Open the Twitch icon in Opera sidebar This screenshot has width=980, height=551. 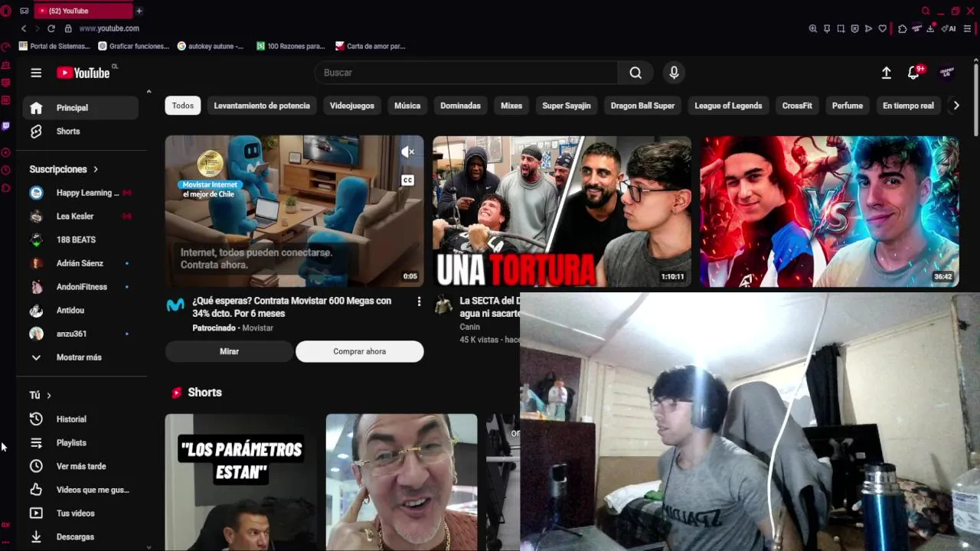(6, 126)
